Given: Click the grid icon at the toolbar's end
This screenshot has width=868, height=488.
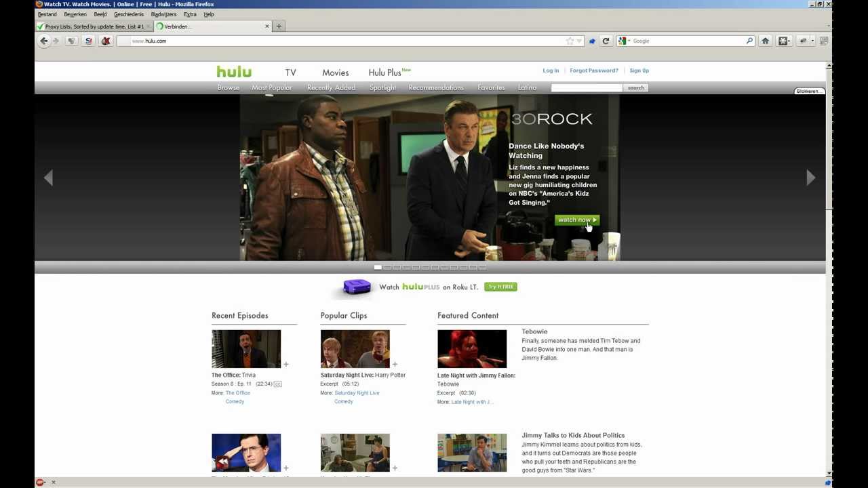Looking at the screenshot, I should (824, 41).
